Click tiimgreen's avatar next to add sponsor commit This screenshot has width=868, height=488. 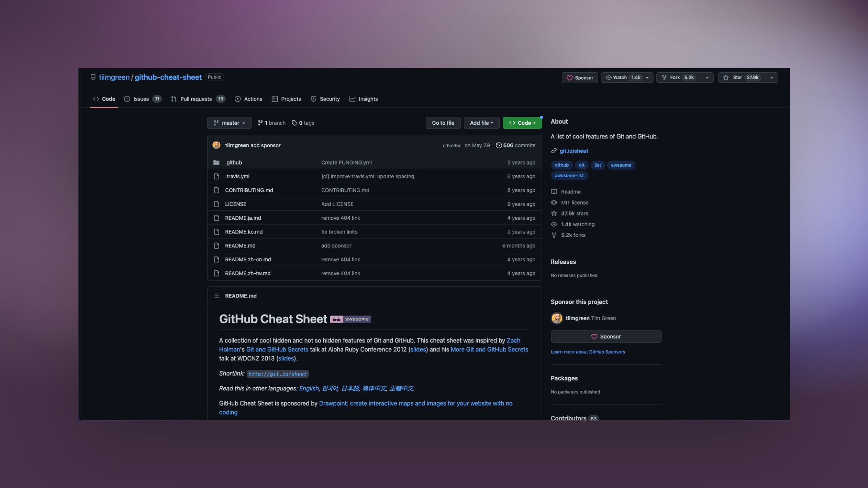216,145
